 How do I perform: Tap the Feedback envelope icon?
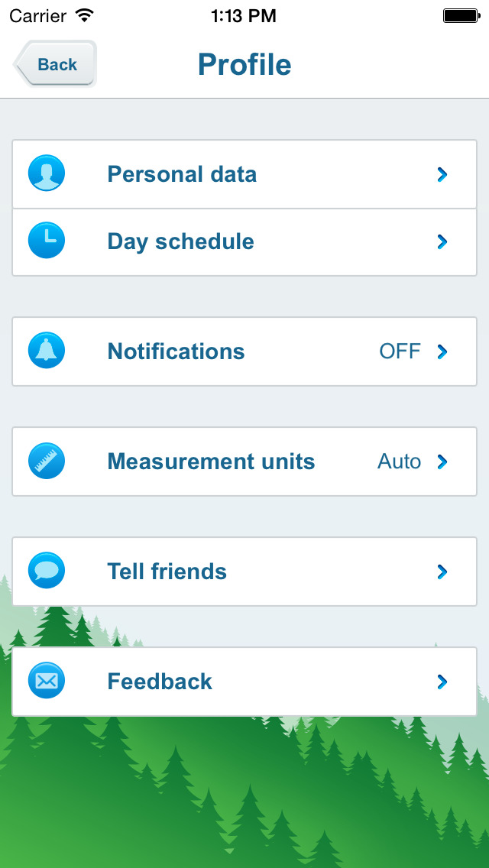(x=47, y=681)
